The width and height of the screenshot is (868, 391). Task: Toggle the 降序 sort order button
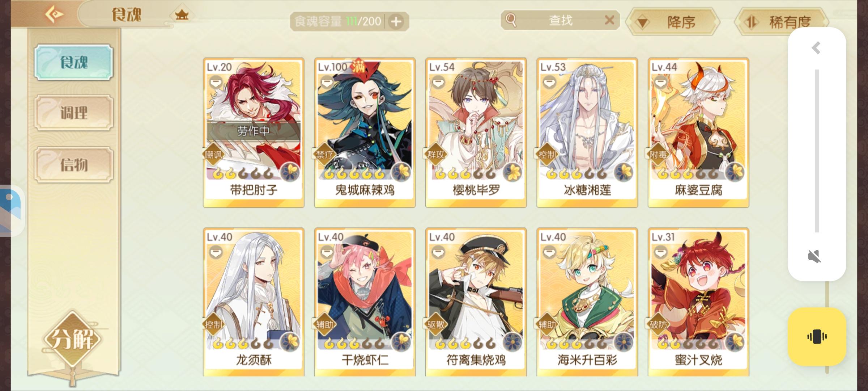pyautogui.click(x=673, y=22)
